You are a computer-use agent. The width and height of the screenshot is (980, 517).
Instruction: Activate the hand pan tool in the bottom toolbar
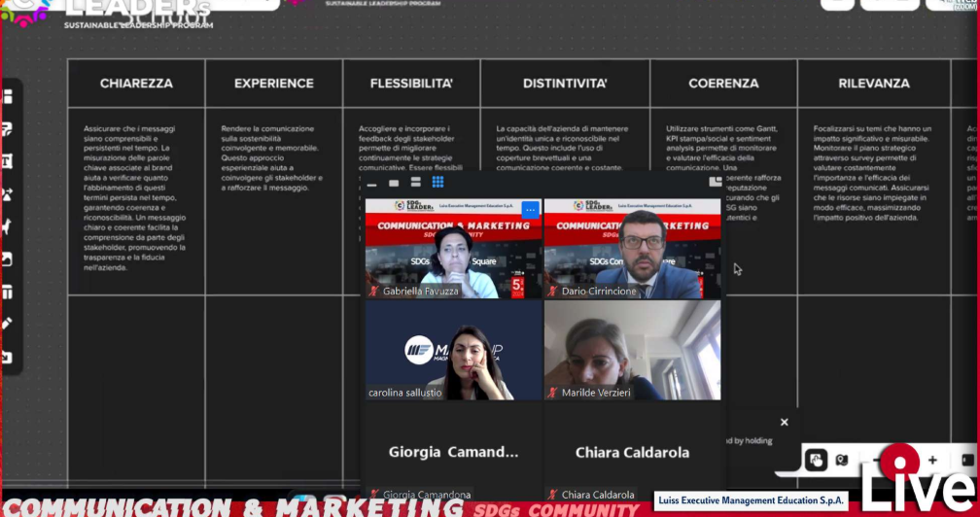point(815,460)
